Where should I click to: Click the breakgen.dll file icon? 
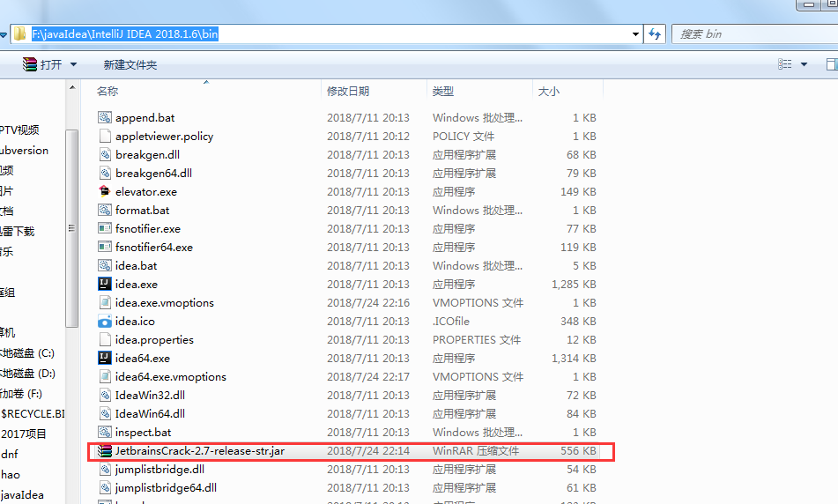coord(105,154)
